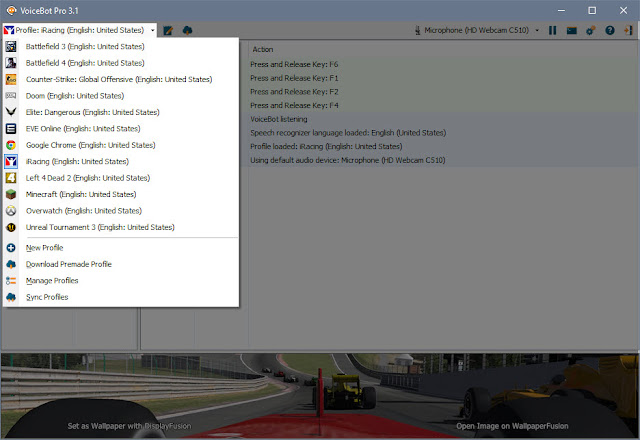
Task: Open the settings gears icon
Action: click(591, 30)
